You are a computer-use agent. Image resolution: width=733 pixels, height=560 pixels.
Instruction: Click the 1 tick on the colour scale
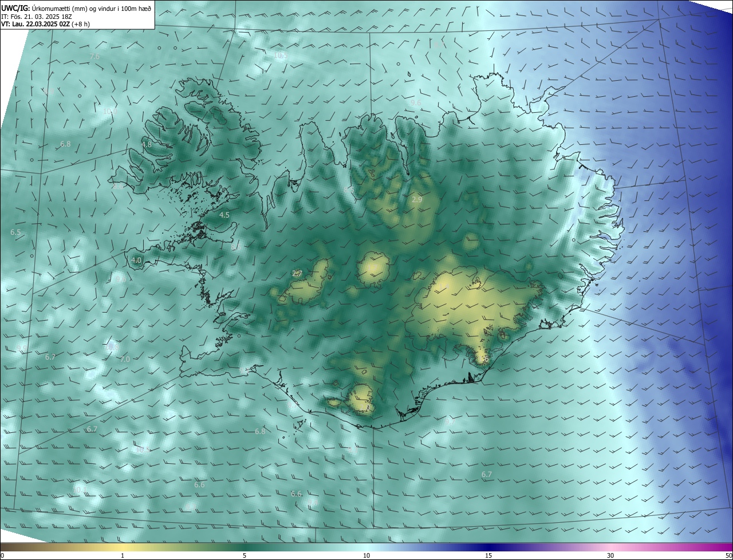(x=123, y=555)
